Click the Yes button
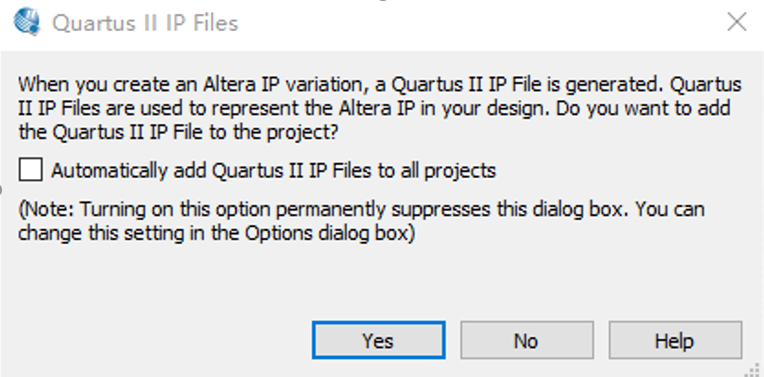Viewport: 764px width, 377px height. [x=379, y=340]
